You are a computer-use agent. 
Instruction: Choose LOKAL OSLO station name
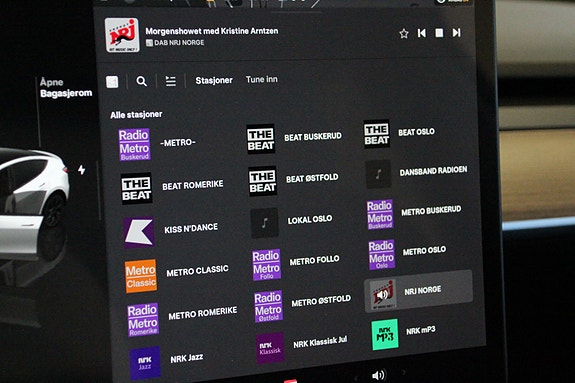click(310, 219)
